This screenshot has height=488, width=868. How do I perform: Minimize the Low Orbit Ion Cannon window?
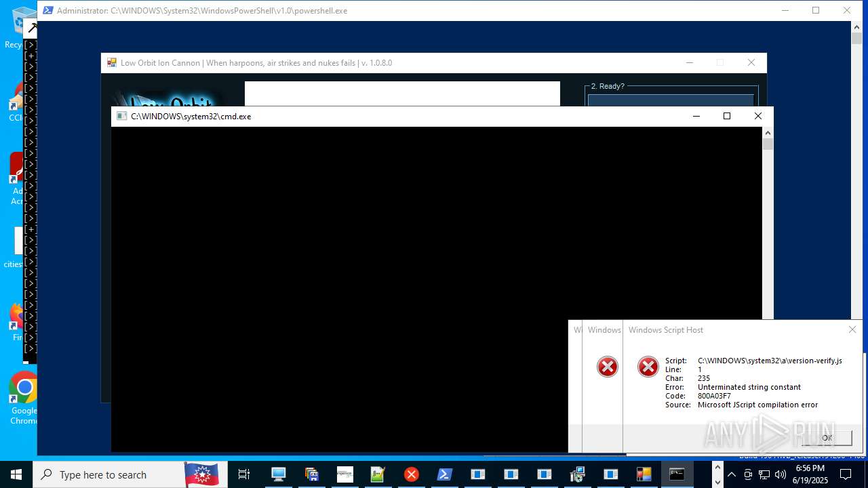(x=690, y=62)
